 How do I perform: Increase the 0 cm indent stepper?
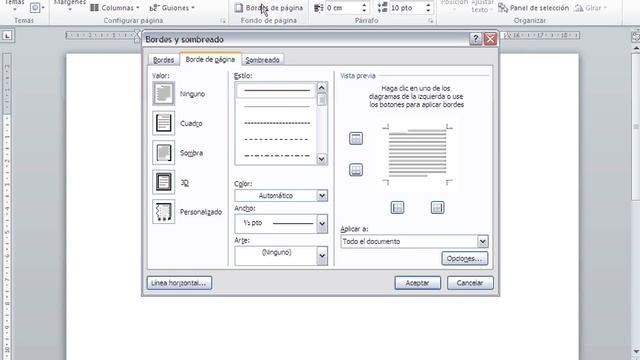point(364,5)
